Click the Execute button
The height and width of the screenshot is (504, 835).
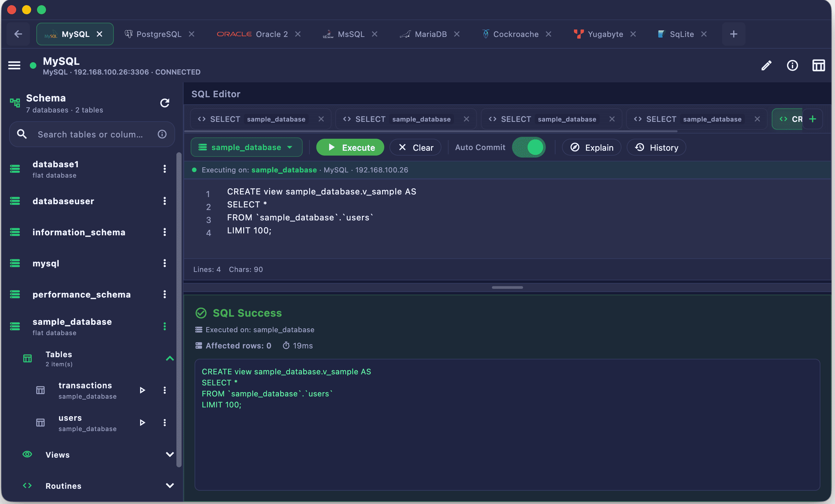(350, 147)
